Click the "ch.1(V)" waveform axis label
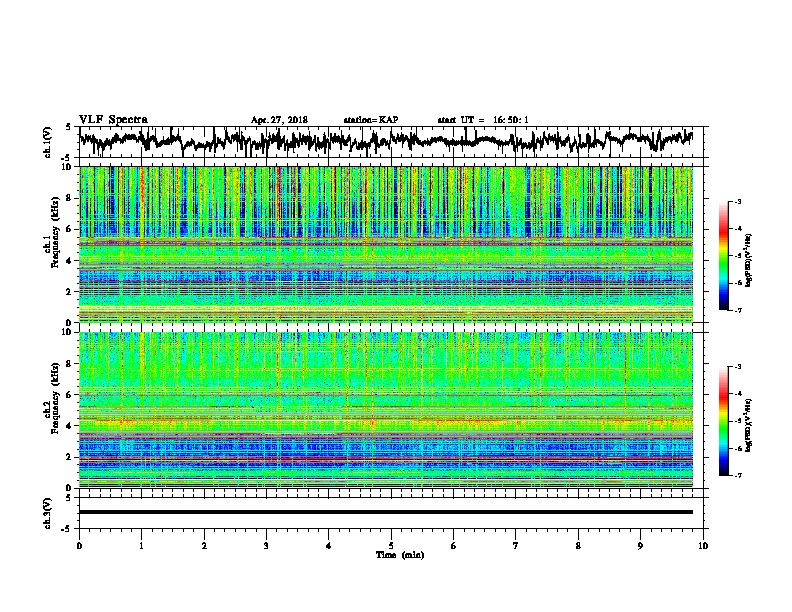This screenshot has height=612, width=792. pyautogui.click(x=47, y=142)
